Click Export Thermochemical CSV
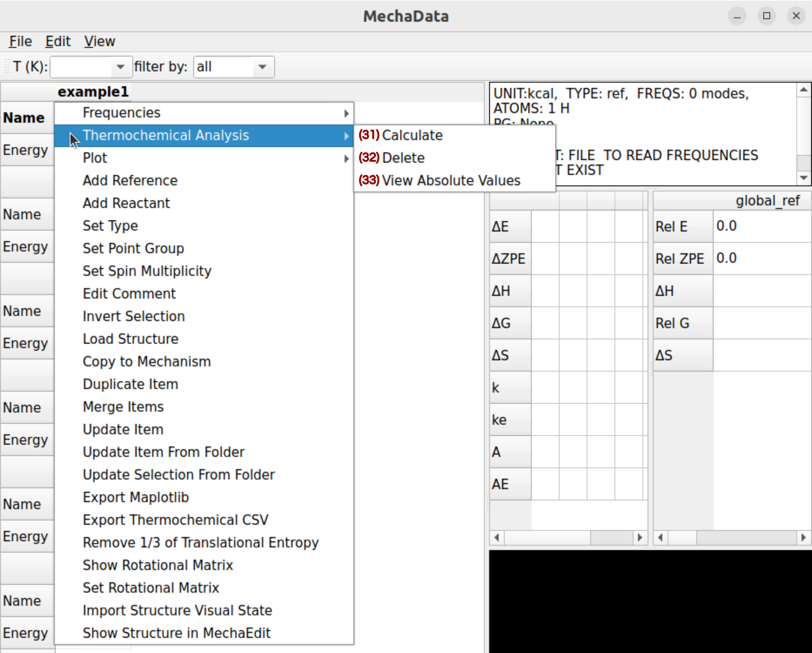 click(x=204, y=520)
